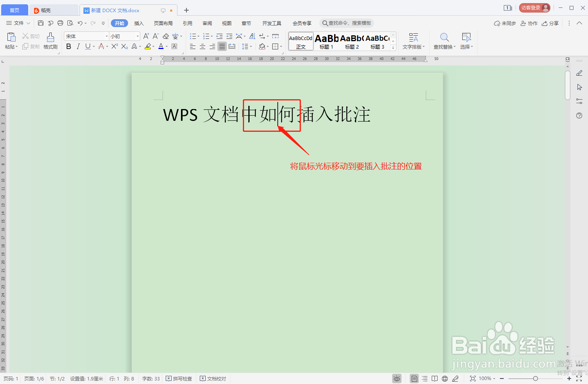Select the Heading 2 style
588x384 pixels.
coord(352,41)
